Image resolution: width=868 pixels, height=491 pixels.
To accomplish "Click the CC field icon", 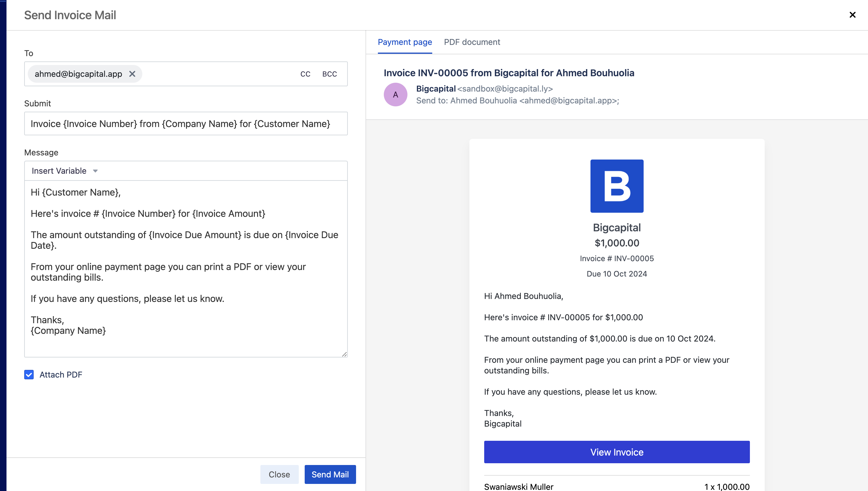I will coord(305,73).
